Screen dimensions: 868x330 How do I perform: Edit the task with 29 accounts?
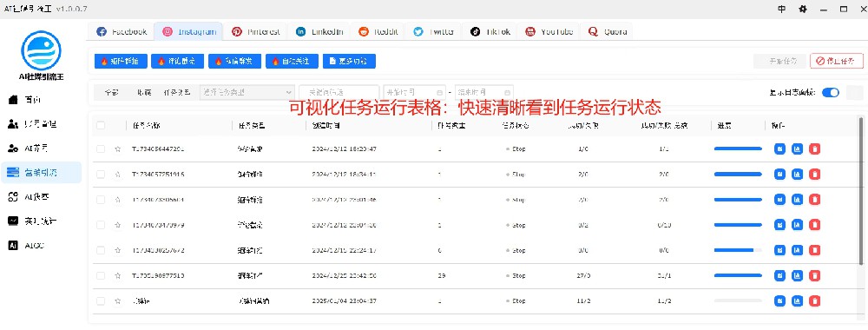(x=779, y=276)
